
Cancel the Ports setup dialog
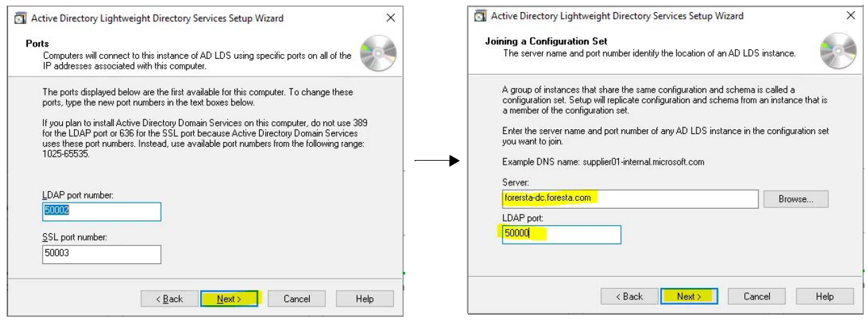click(x=296, y=299)
